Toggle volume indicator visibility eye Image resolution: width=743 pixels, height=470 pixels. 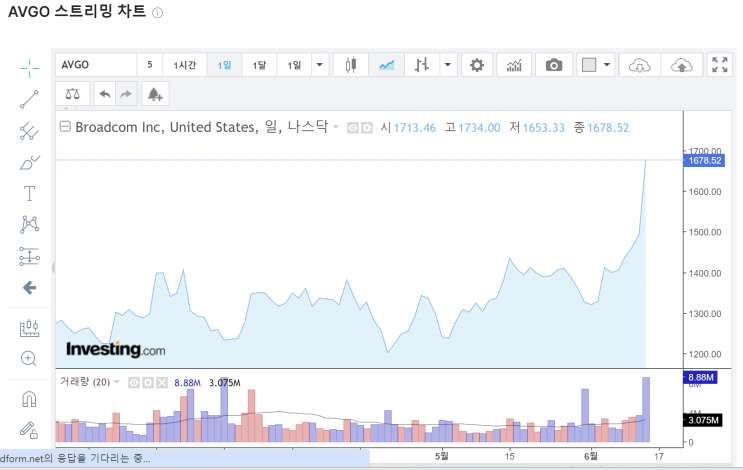coord(134,382)
